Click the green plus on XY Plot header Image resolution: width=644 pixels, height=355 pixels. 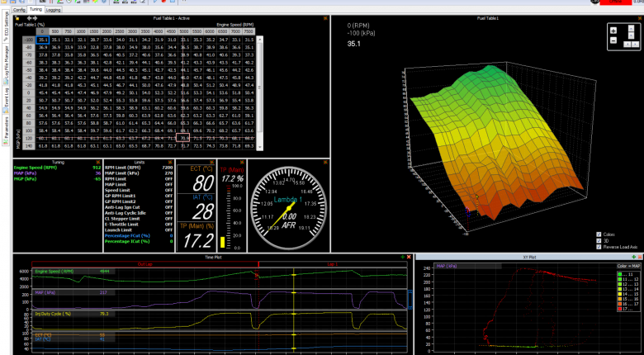635,257
